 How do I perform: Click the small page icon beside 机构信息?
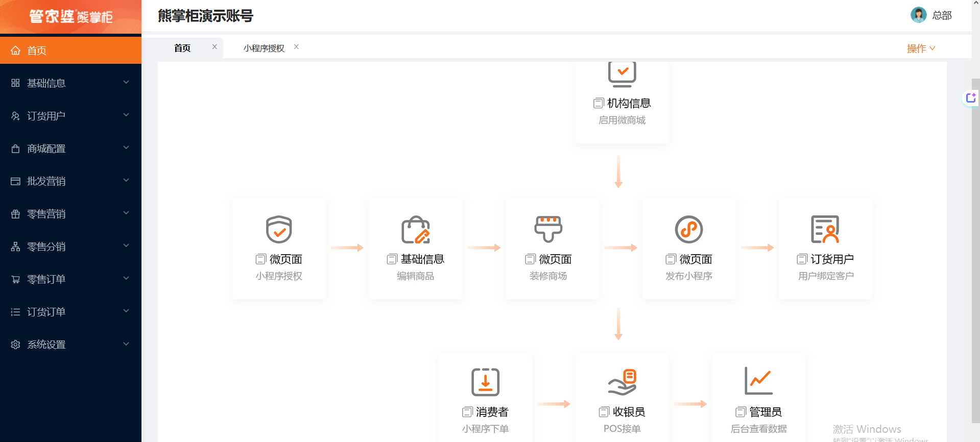tap(599, 103)
